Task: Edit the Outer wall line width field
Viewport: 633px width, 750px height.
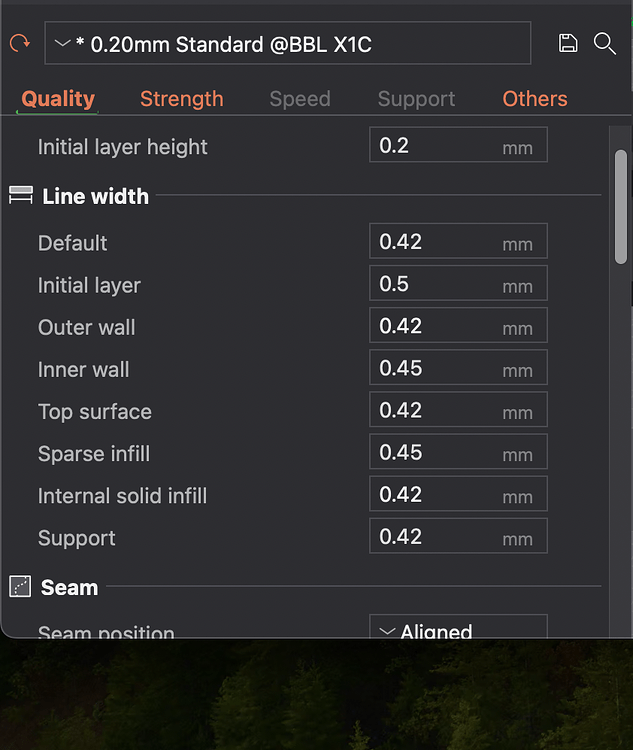Action: pyautogui.click(x=458, y=325)
